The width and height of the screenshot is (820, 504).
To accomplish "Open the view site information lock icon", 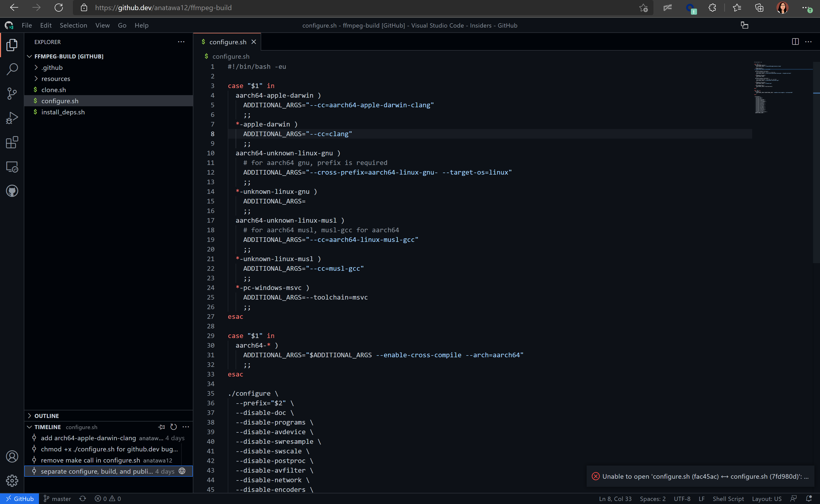I will click(84, 8).
